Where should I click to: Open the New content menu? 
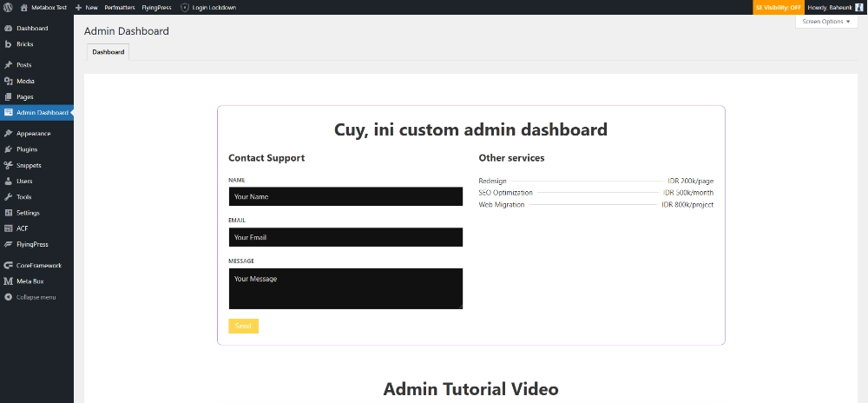click(86, 8)
